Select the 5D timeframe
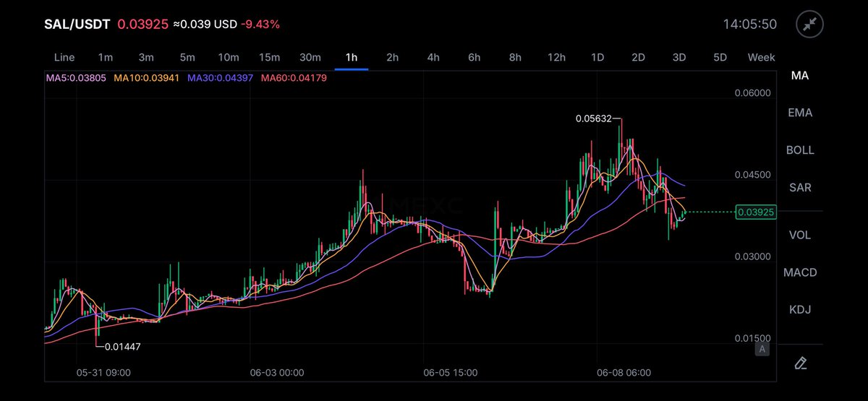The width and height of the screenshot is (868, 401). [720, 57]
